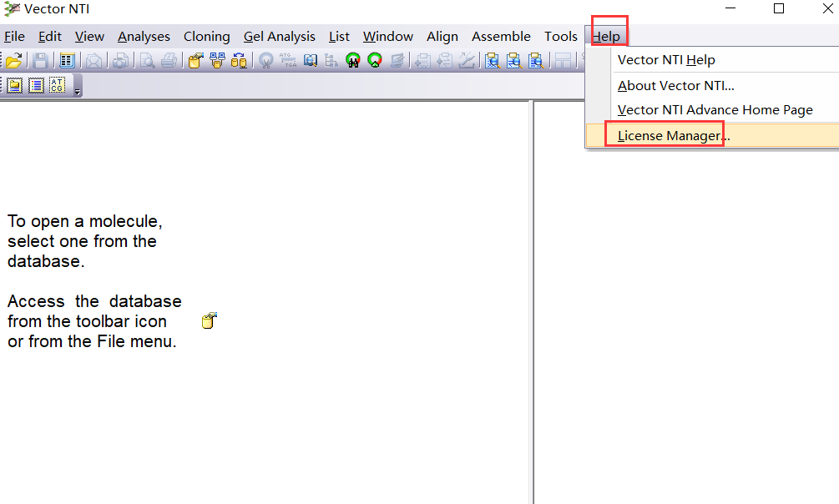Click the networked computers database icon
This screenshot has height=504, width=839.
[217, 60]
